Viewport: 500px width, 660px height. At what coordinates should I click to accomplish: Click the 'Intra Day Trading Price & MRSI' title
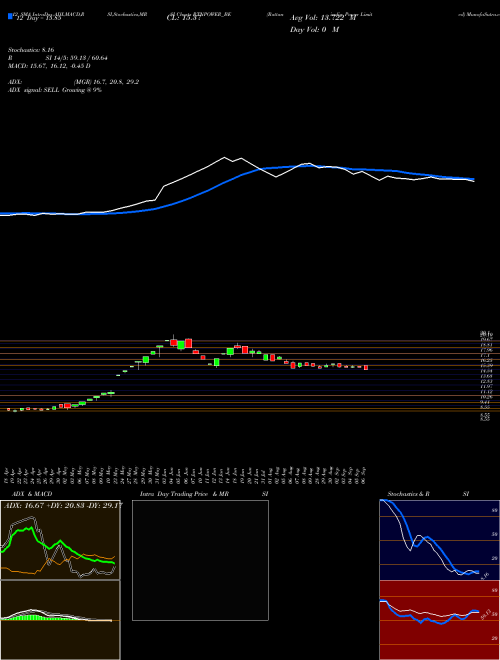(204, 494)
